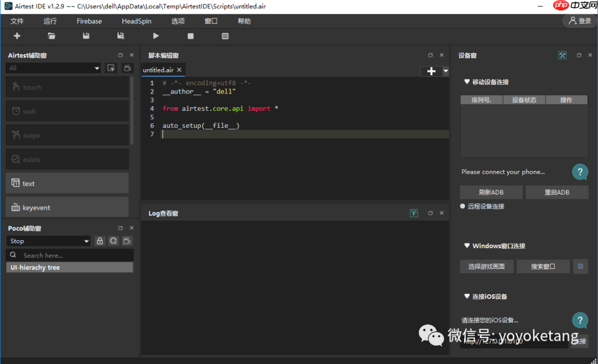
Task: Open the All filter dropdown in Airtest辅助窗
Action: point(53,67)
